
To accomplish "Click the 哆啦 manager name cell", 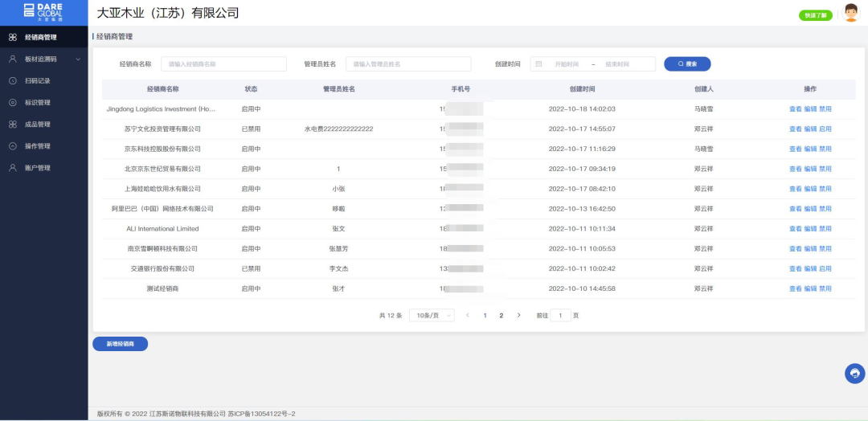I will pyautogui.click(x=339, y=209).
